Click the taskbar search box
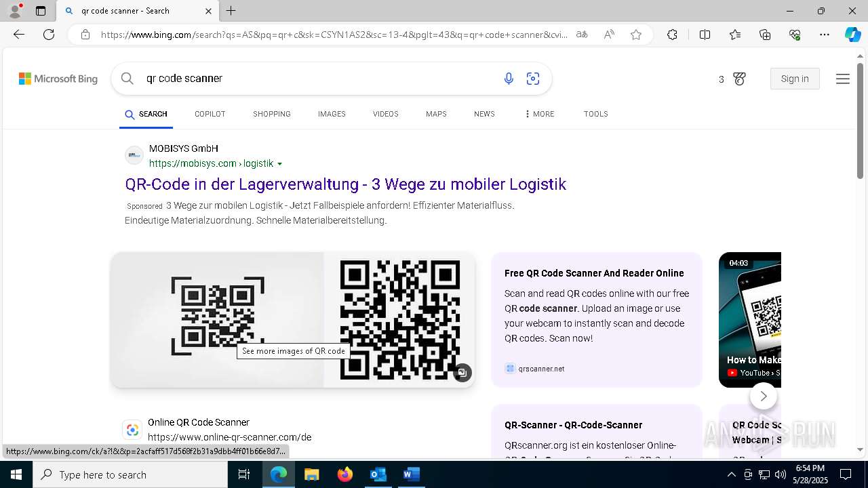Viewport: 868px width, 488px height. pos(130,474)
